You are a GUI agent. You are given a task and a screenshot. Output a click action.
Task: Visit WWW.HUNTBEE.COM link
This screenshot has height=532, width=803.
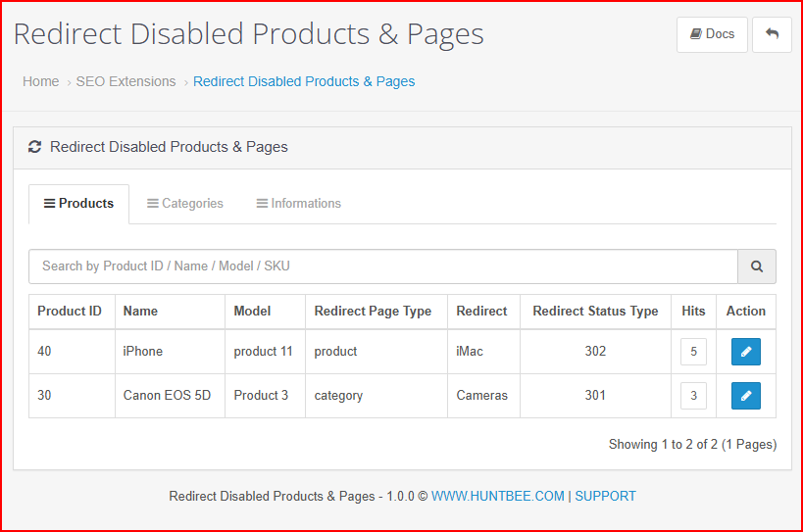(498, 496)
